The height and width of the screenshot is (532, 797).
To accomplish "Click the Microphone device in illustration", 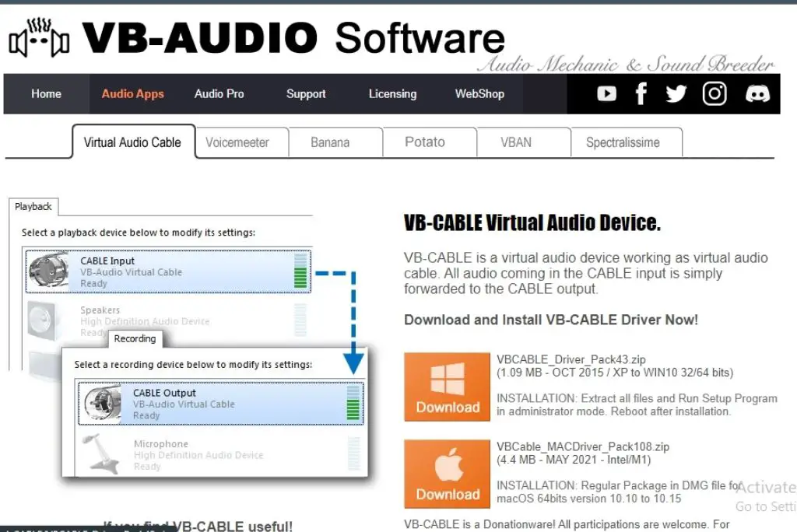I will point(221,454).
